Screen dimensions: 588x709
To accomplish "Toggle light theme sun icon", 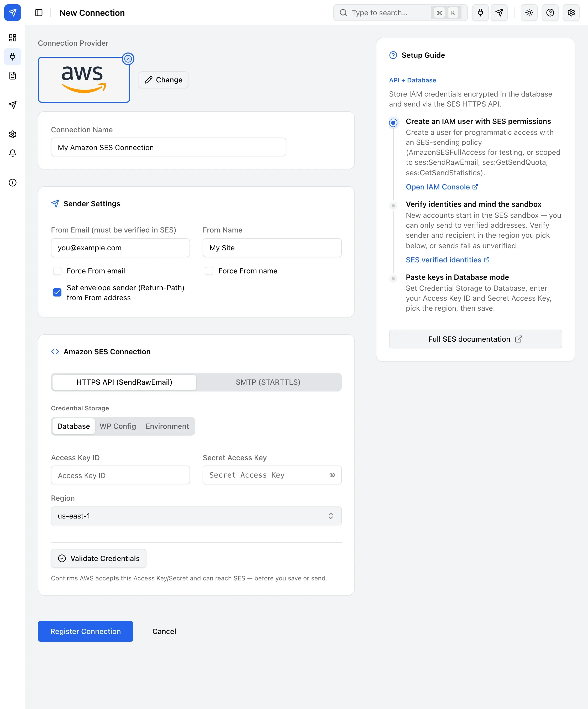I will coord(529,13).
